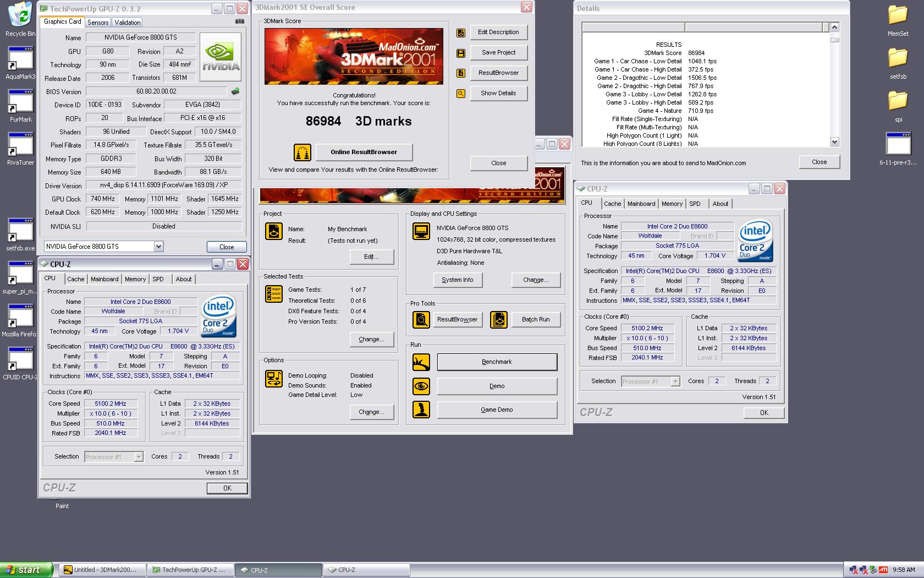Click Change button under Options

(371, 412)
